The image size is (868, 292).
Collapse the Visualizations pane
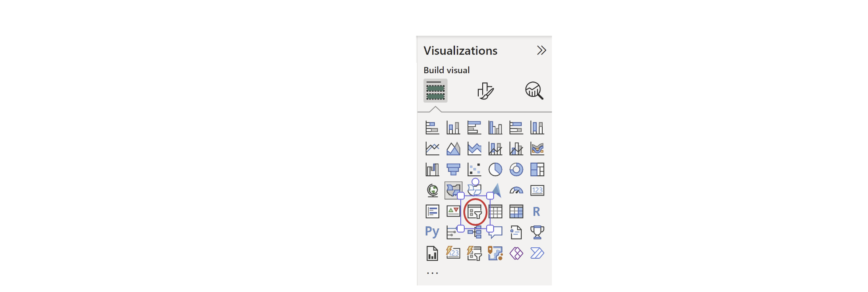(542, 51)
